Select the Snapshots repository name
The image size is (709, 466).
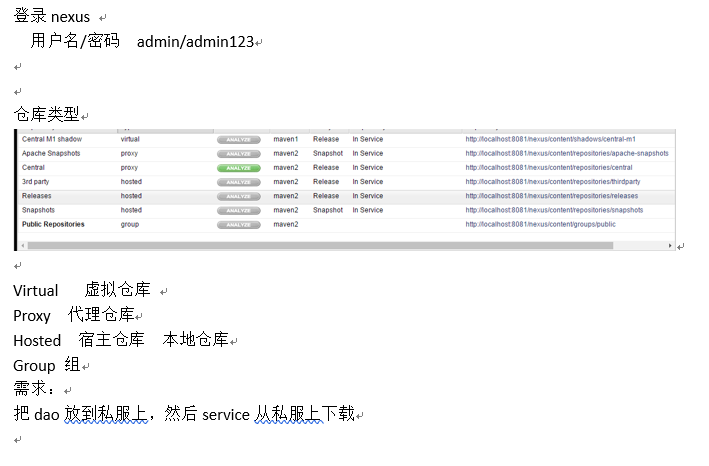38,210
